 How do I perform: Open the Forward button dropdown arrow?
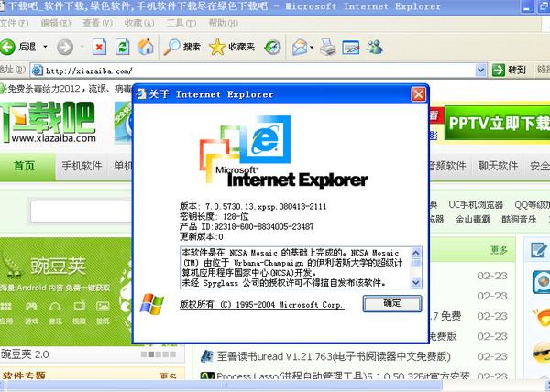pos(82,47)
